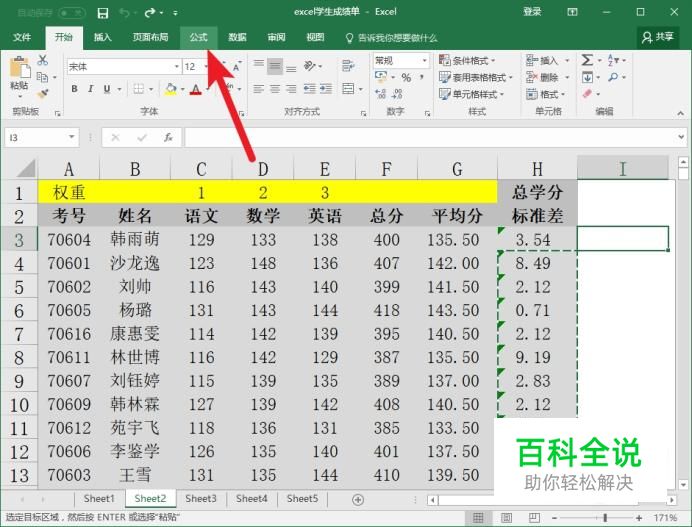692x527 pixels.
Task: Switch to Page Break Preview view
Action: pos(534,518)
